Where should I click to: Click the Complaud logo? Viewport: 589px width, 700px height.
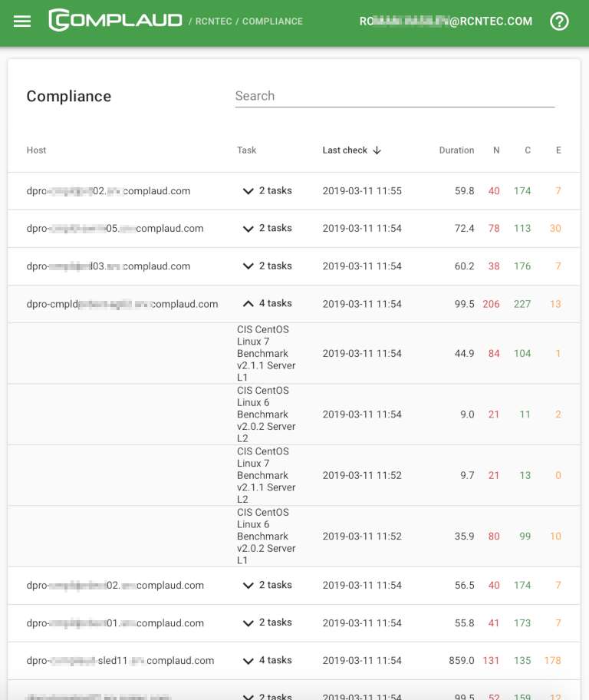pos(114,21)
